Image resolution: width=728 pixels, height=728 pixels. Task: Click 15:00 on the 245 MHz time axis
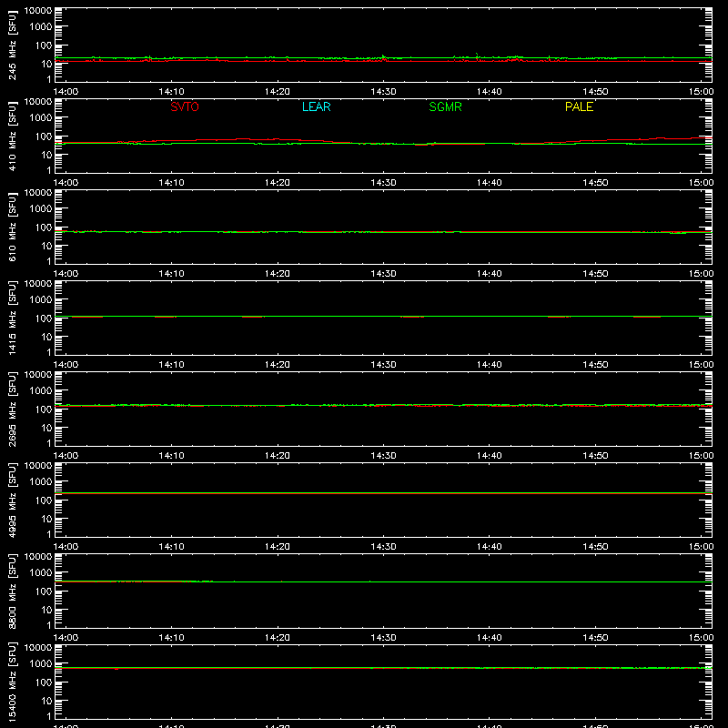coord(701,92)
